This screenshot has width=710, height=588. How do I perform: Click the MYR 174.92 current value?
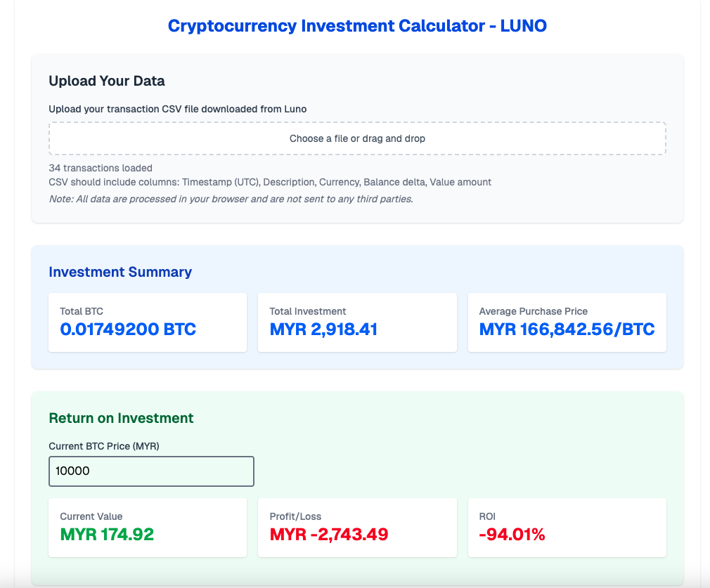click(107, 535)
